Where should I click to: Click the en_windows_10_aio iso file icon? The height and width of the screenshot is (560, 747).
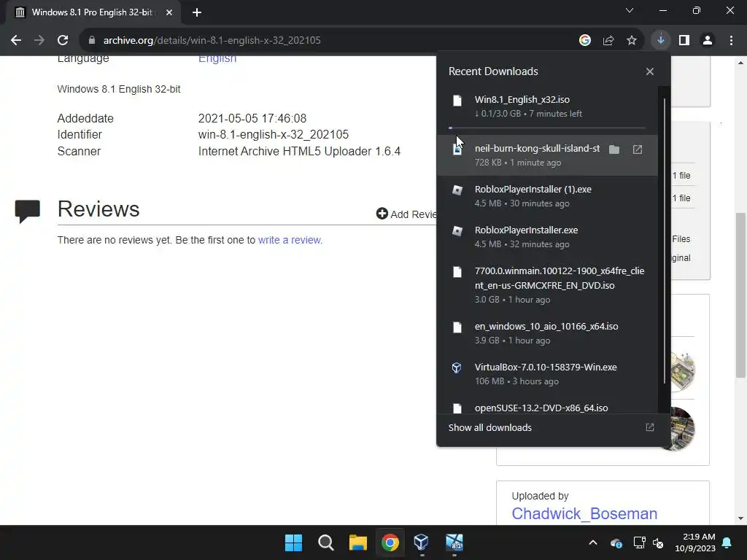point(457,327)
